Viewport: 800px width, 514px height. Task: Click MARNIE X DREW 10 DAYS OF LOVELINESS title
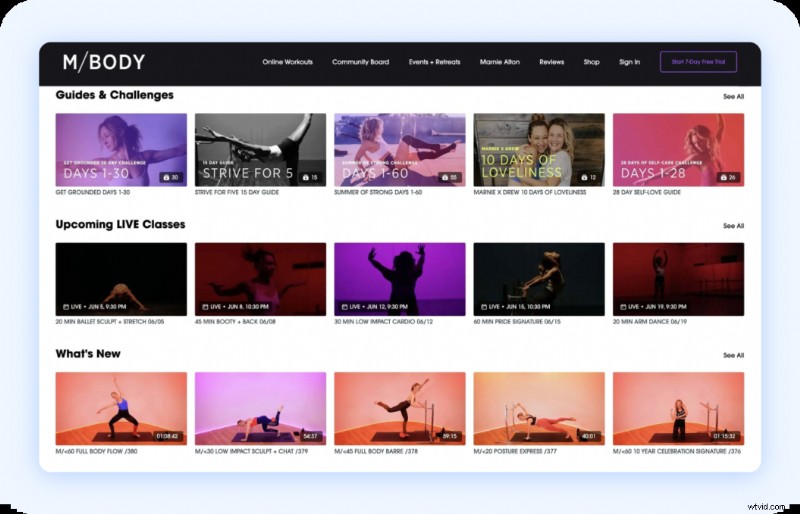[x=530, y=192]
